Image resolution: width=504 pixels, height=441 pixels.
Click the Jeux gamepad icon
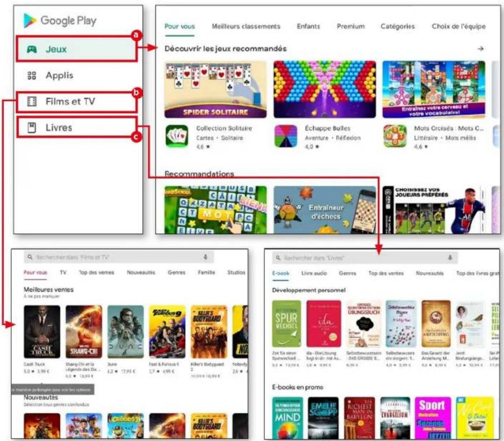[x=32, y=49]
